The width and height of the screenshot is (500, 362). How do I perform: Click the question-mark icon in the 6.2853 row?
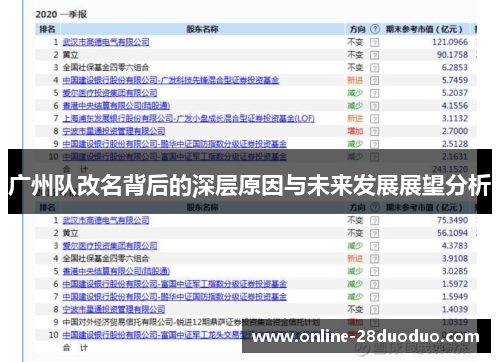coord(375,68)
